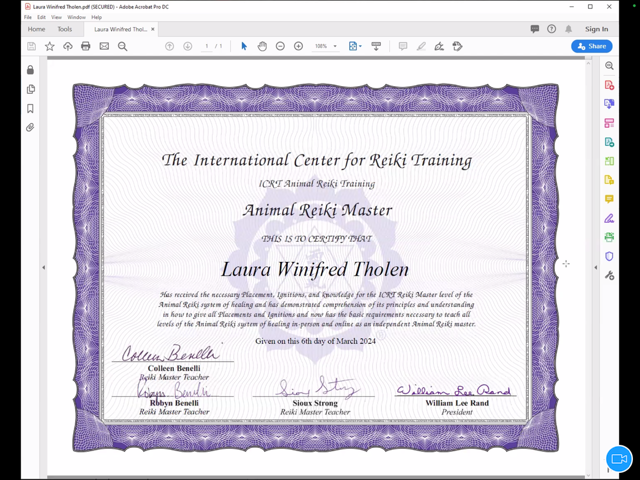Expand the left navigation pane arrow
Screen dimensions: 640x480
(43, 267)
